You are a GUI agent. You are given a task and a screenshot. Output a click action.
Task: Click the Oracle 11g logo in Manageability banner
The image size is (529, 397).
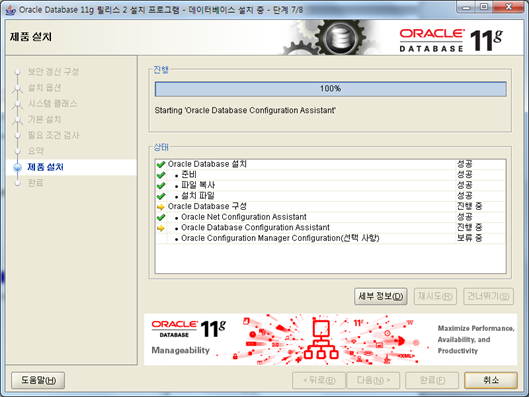click(x=189, y=329)
